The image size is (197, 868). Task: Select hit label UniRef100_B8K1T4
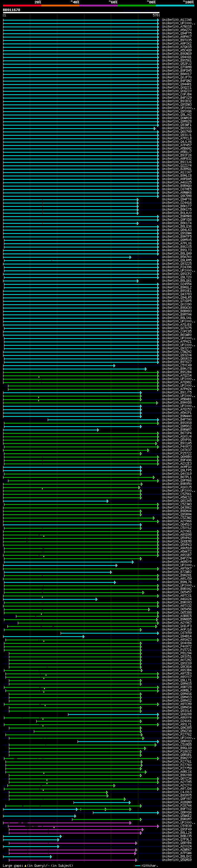point(177,223)
